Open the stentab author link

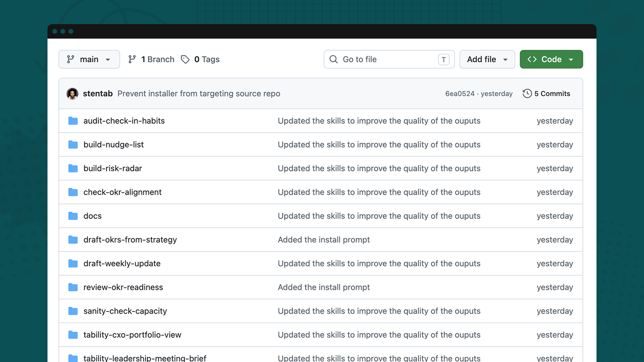tap(98, 93)
